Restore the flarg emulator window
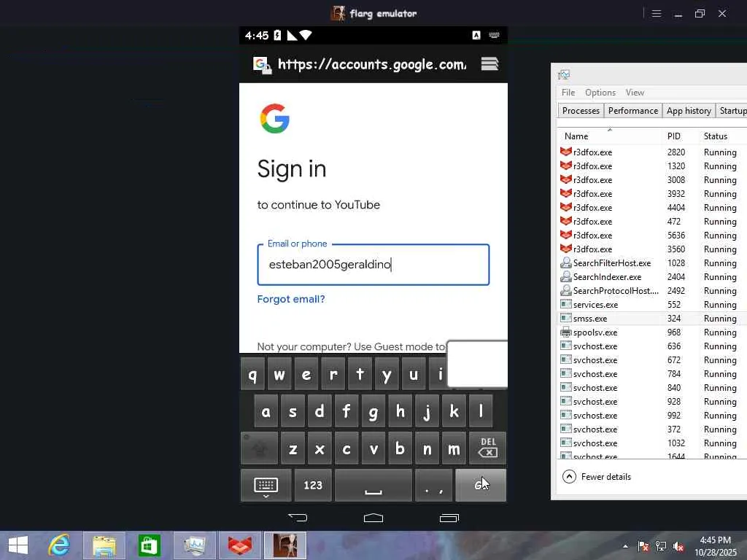The image size is (747, 560). click(x=700, y=13)
